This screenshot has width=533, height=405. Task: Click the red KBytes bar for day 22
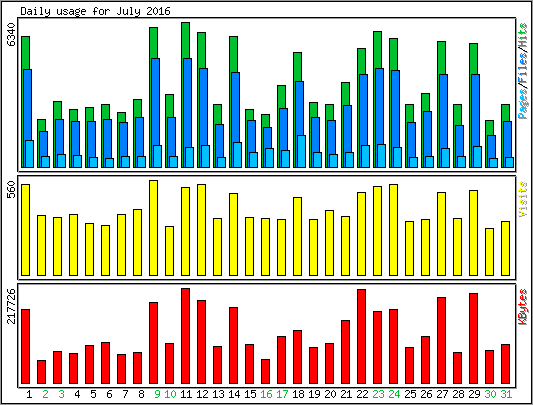pyautogui.click(x=361, y=337)
